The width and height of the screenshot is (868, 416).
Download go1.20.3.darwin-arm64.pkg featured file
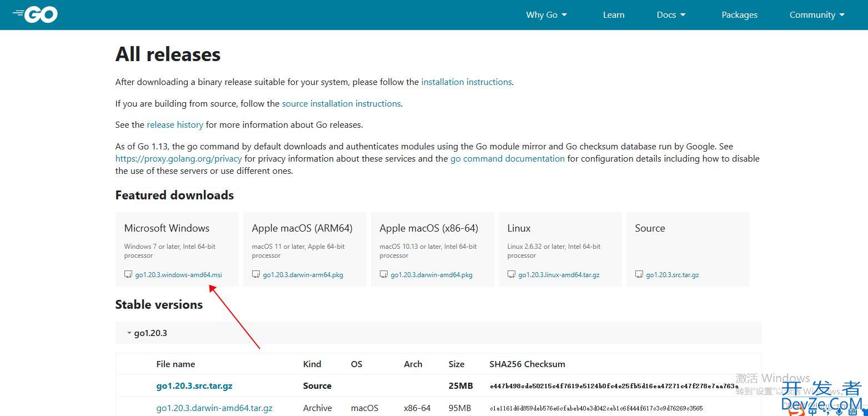click(x=303, y=275)
